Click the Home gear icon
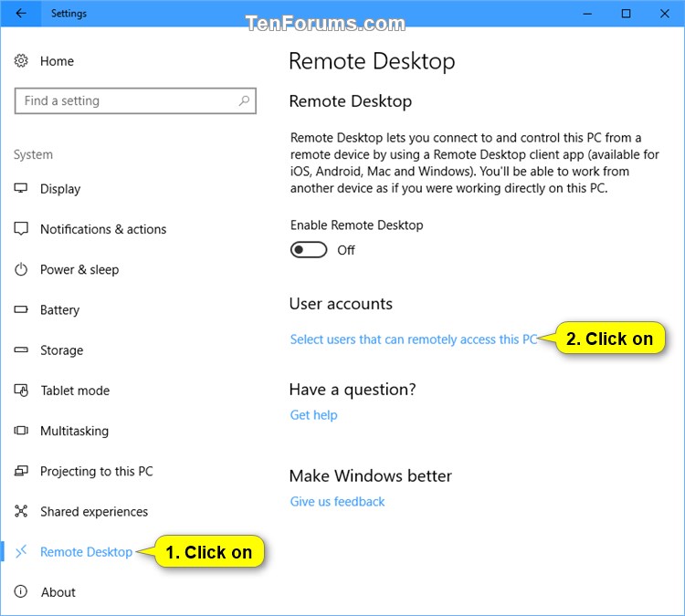The image size is (685, 616). (21, 60)
